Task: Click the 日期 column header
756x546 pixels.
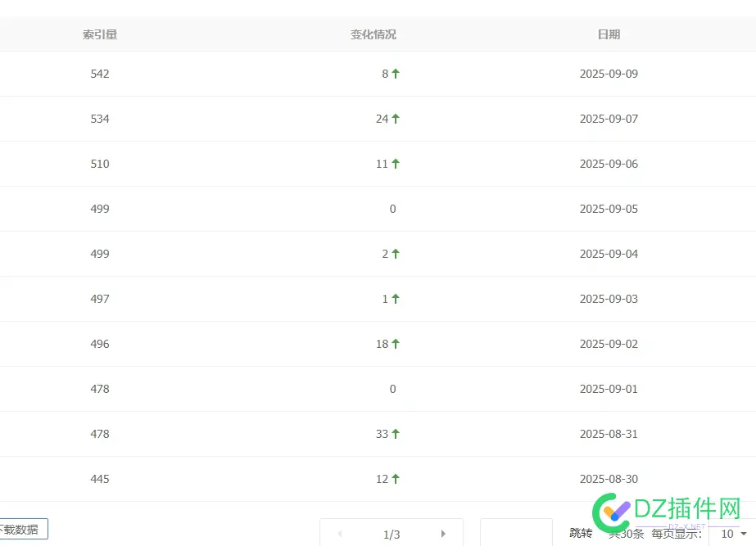Action: [609, 34]
